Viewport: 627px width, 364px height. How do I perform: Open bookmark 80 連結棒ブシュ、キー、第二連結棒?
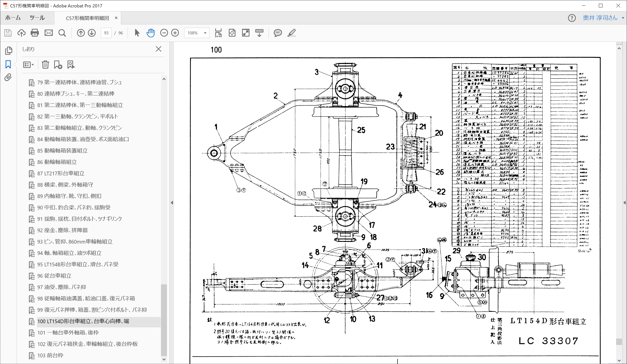click(76, 94)
